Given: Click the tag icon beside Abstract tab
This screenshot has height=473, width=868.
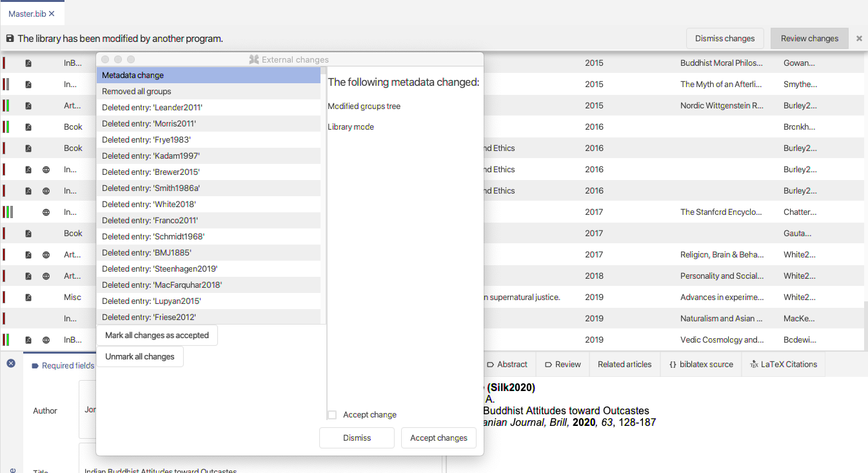Looking at the screenshot, I should (490, 365).
